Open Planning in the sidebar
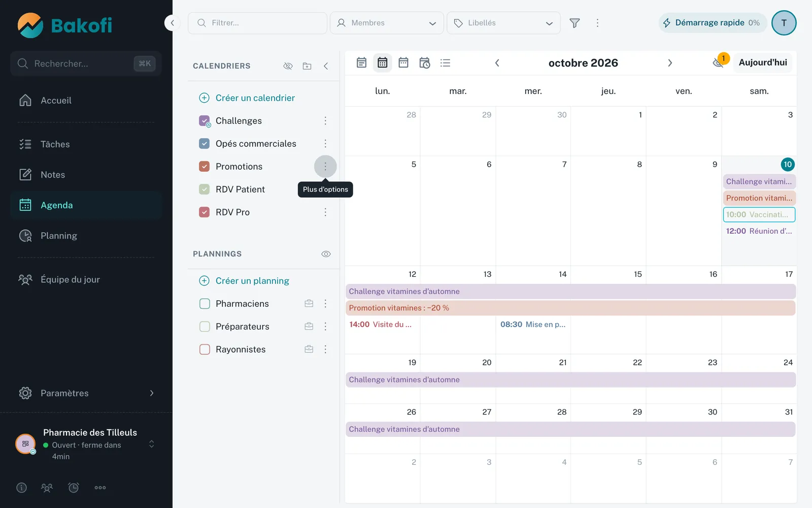 [x=86, y=236]
